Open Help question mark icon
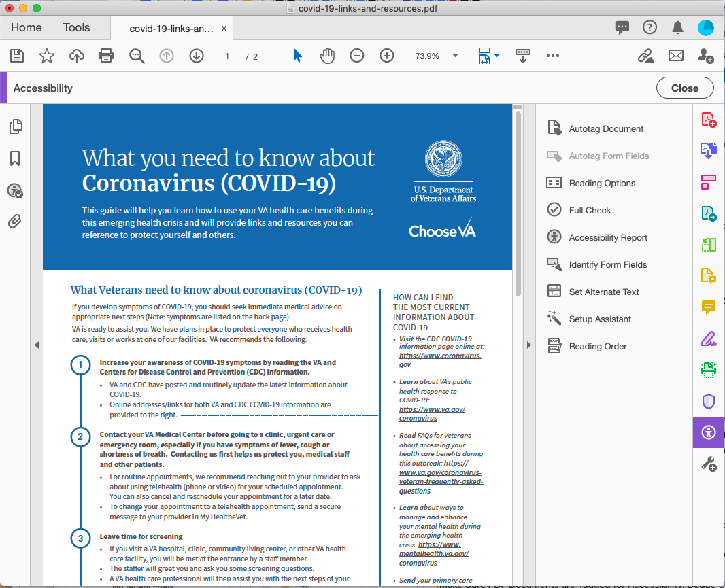Image resolution: width=725 pixels, height=588 pixels. tap(650, 28)
